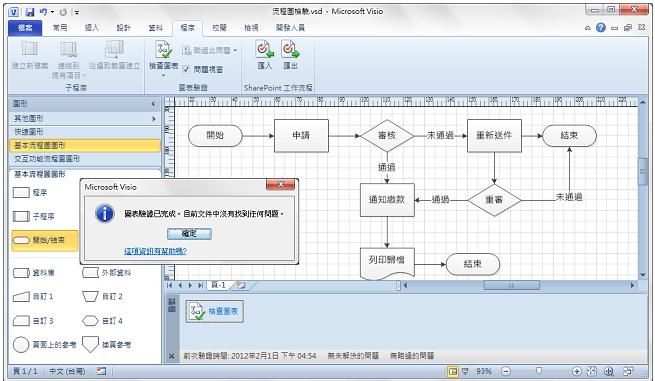655x381 pixels.
Task: Select the 快速圖形 stencil header
Action: click(84, 132)
